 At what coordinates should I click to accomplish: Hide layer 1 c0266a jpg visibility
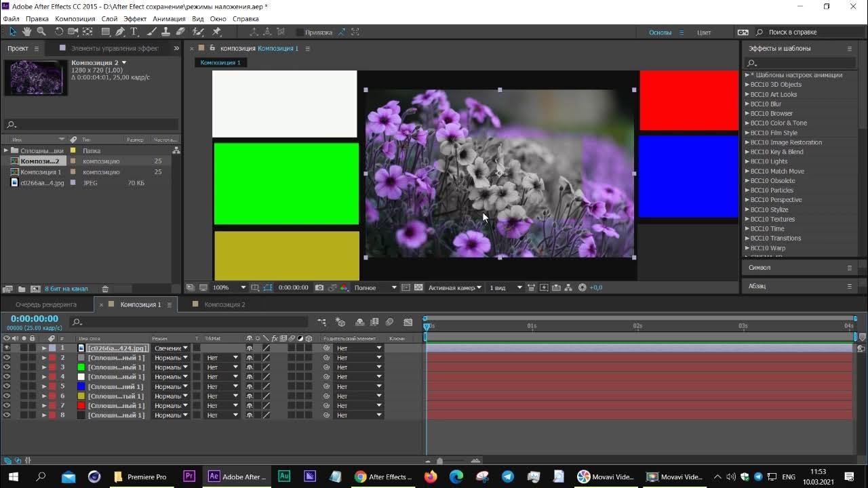[x=7, y=348]
